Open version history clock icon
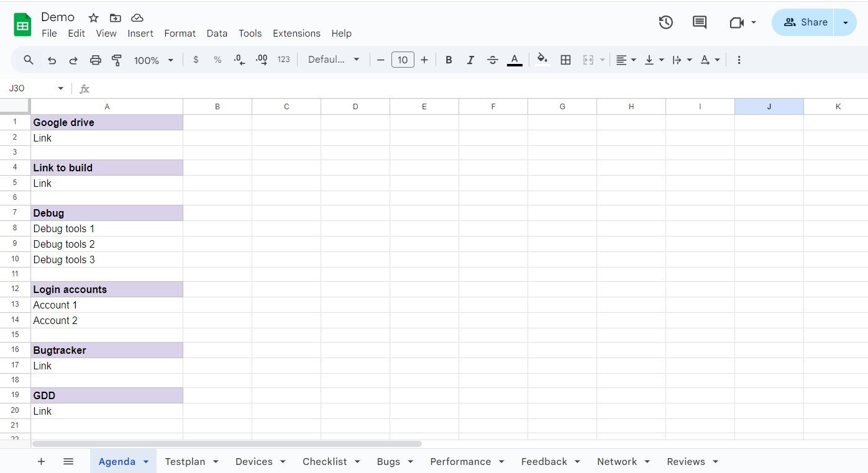Screen dimensions: 868x473 [665, 22]
